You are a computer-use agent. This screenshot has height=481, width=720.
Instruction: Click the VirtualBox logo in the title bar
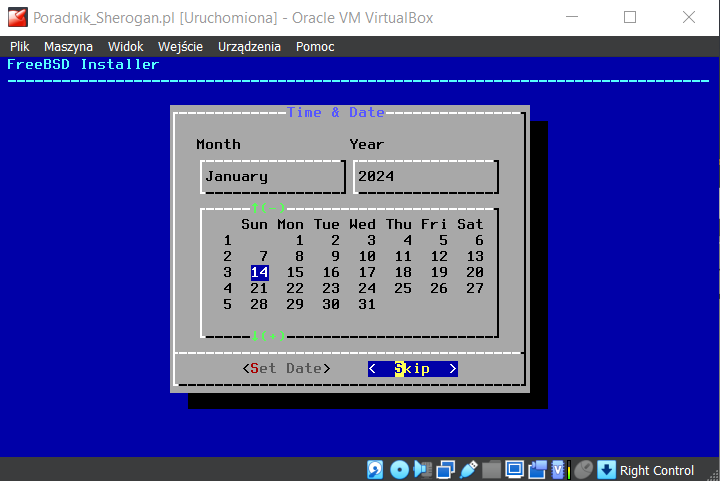point(17,17)
